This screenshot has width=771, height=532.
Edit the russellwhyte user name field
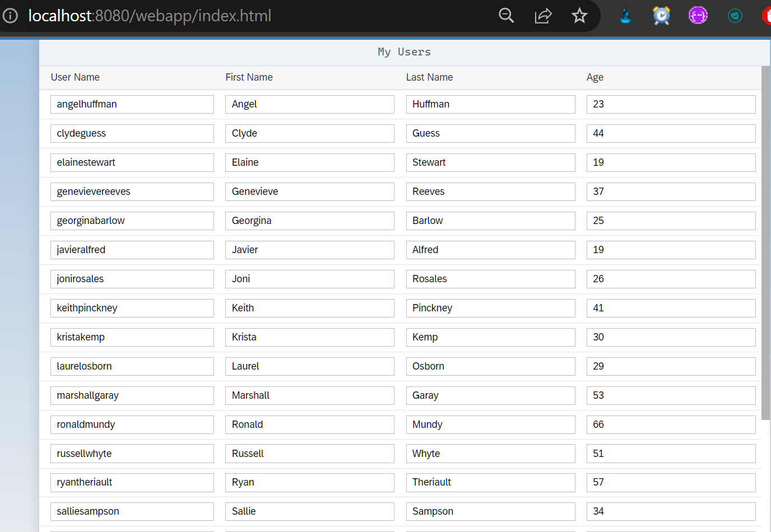(132, 454)
